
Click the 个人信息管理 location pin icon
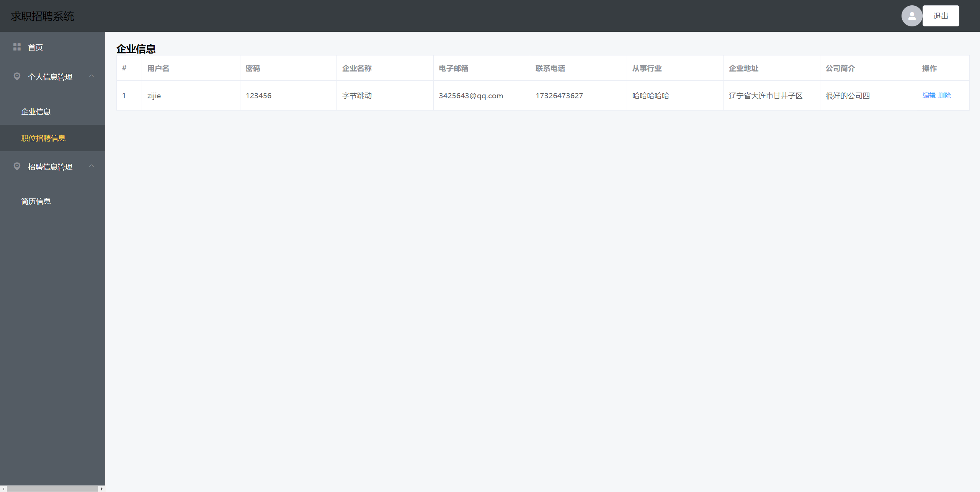(x=17, y=77)
